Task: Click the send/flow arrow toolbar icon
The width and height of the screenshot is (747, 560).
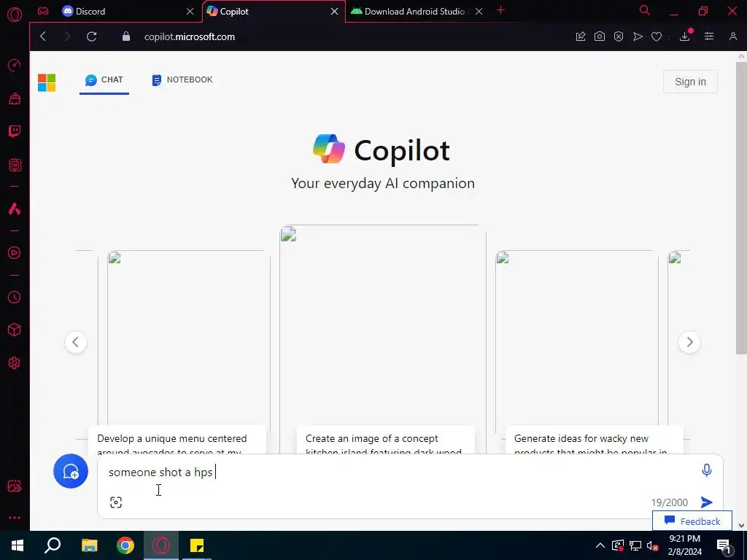Action: point(638,36)
